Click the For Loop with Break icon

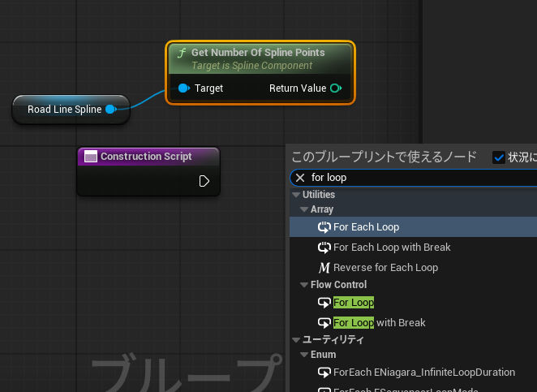[324, 323]
